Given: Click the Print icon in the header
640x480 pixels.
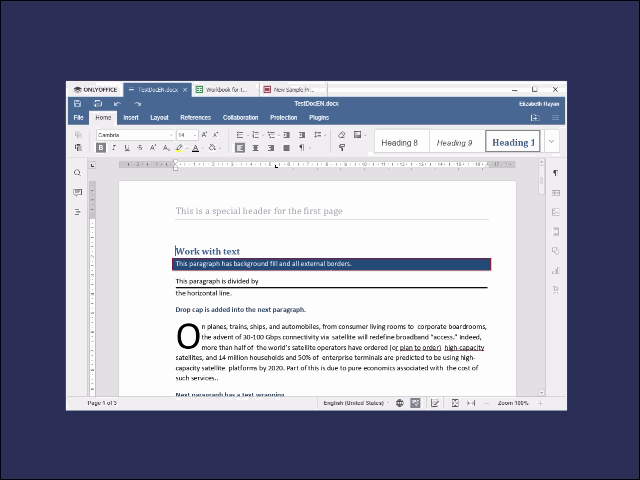Looking at the screenshot, I should pos(97,103).
